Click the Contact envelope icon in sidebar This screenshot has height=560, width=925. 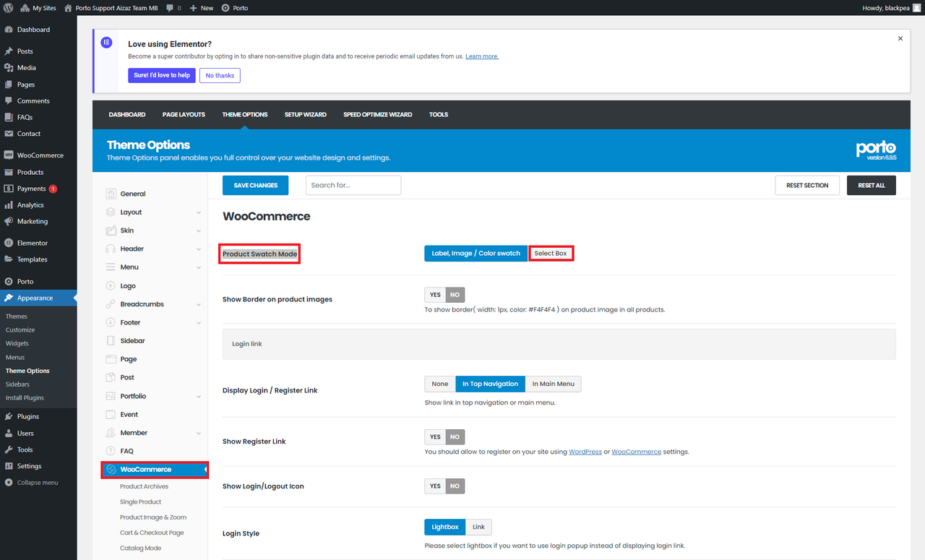coord(9,134)
